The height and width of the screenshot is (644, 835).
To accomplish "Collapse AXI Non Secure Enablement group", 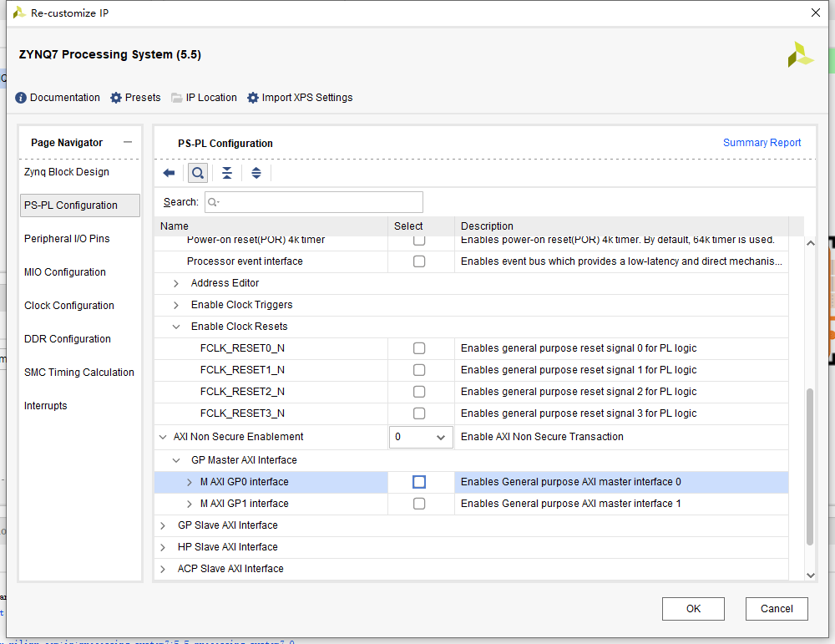I will (163, 437).
